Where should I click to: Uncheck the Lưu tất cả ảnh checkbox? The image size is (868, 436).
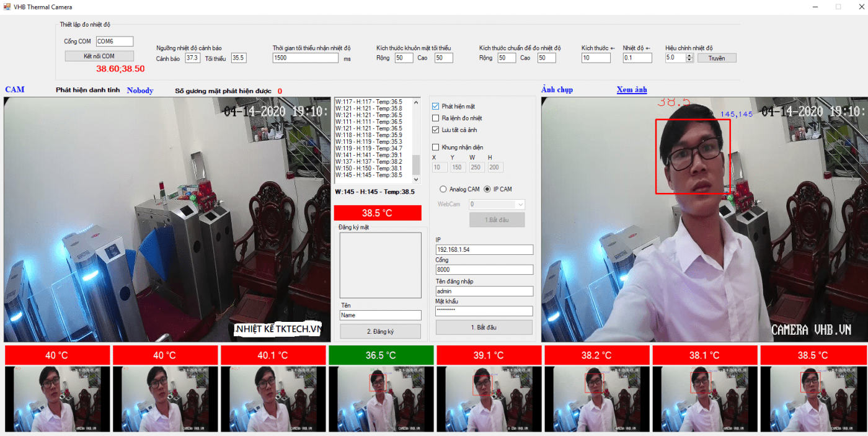(435, 130)
